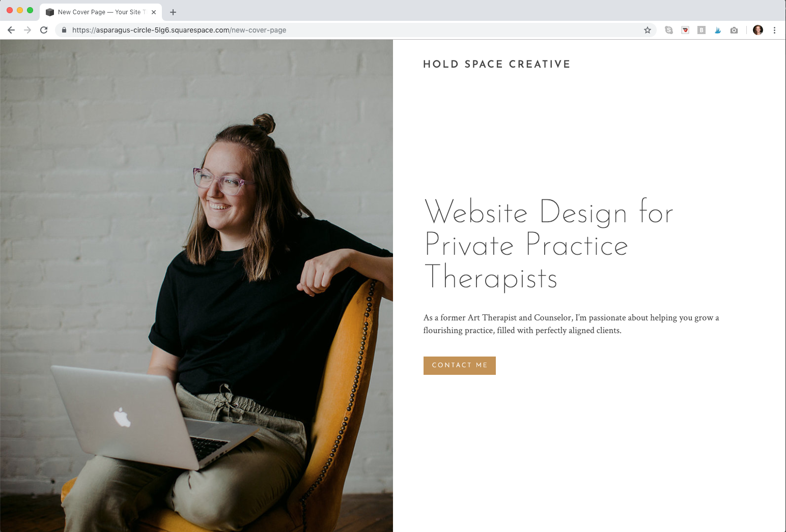
Task: Click the blue flame extension icon
Action: pyautogui.click(x=718, y=30)
